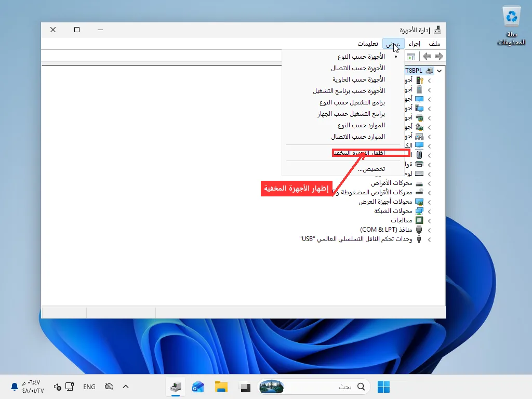
Task: Expand the منافذ (COM & LPT) node chevron
Action: [429, 230]
